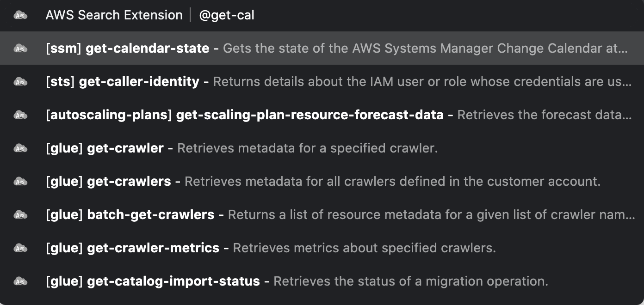Select the [glue] get-crawlers result
The image size is (644, 305).
(322, 181)
